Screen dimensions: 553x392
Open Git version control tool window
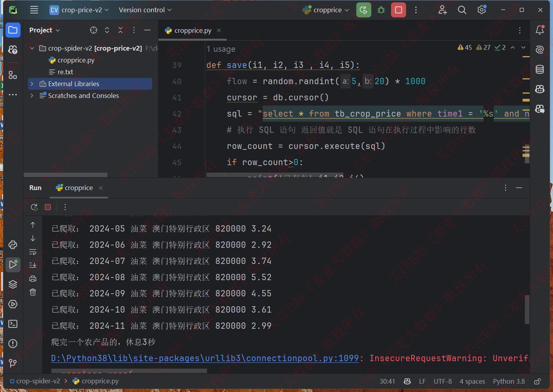click(x=13, y=363)
